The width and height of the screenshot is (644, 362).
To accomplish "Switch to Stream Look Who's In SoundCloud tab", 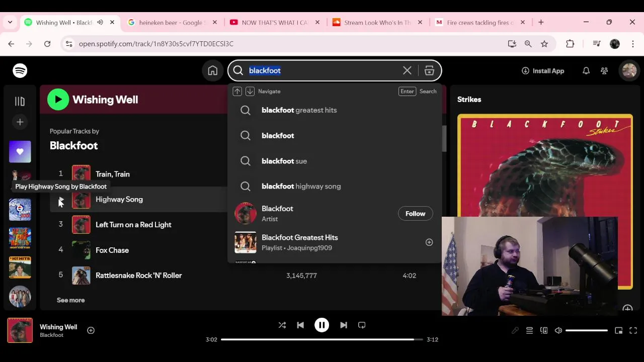I will tap(377, 23).
